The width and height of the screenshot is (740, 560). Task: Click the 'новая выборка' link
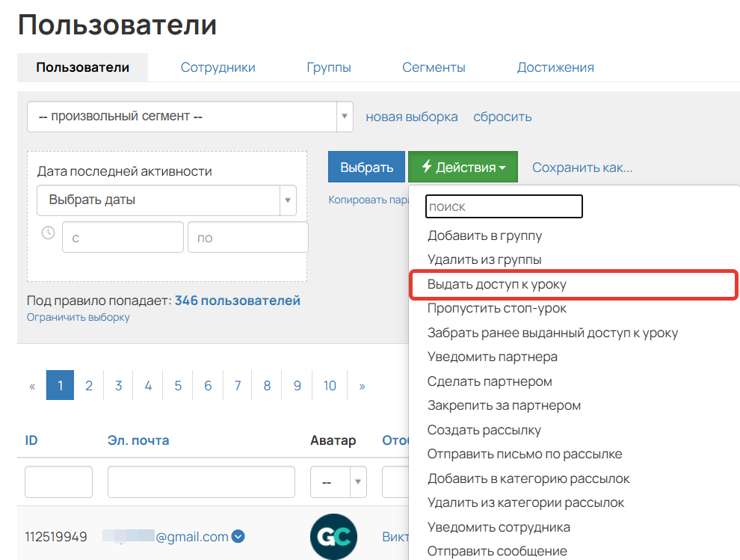pos(412,117)
